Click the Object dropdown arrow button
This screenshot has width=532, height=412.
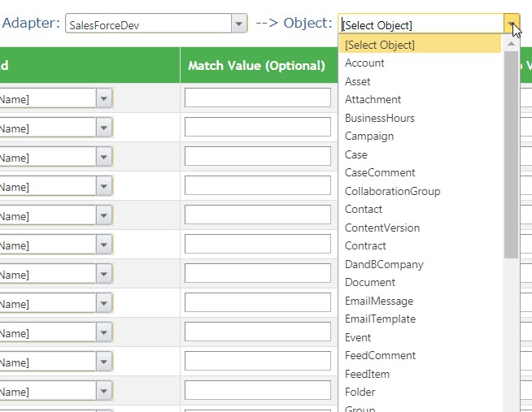tap(512, 24)
